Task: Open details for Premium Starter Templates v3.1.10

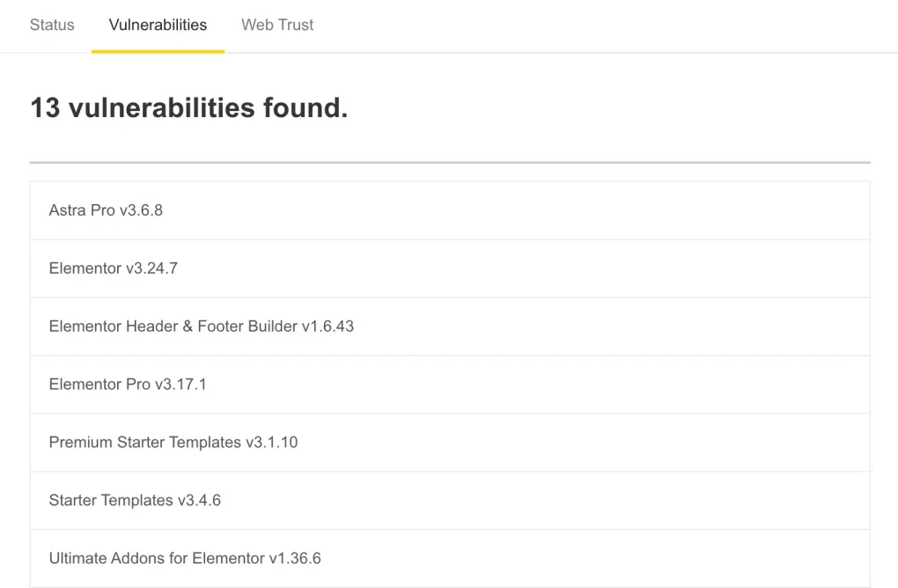Action: [x=449, y=442]
